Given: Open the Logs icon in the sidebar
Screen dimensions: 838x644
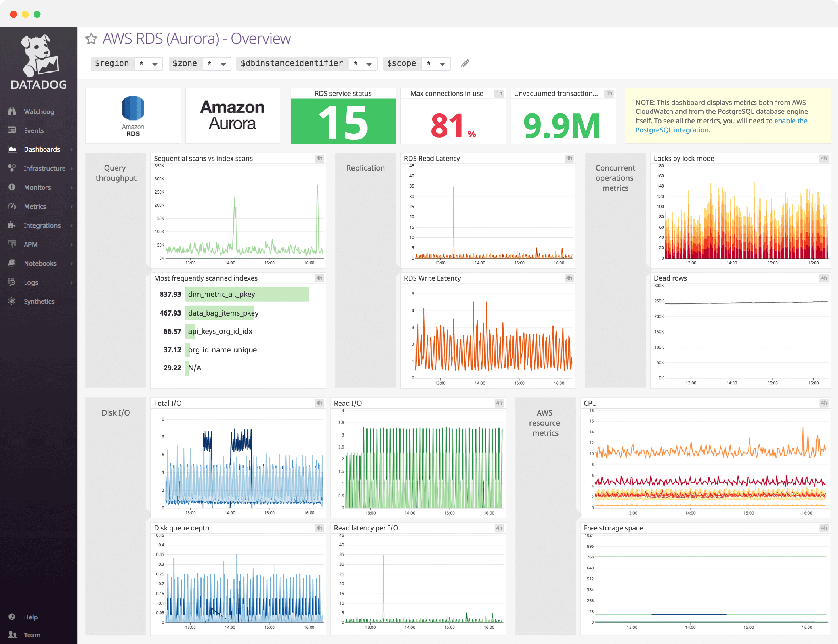Looking at the screenshot, I should click(x=13, y=282).
